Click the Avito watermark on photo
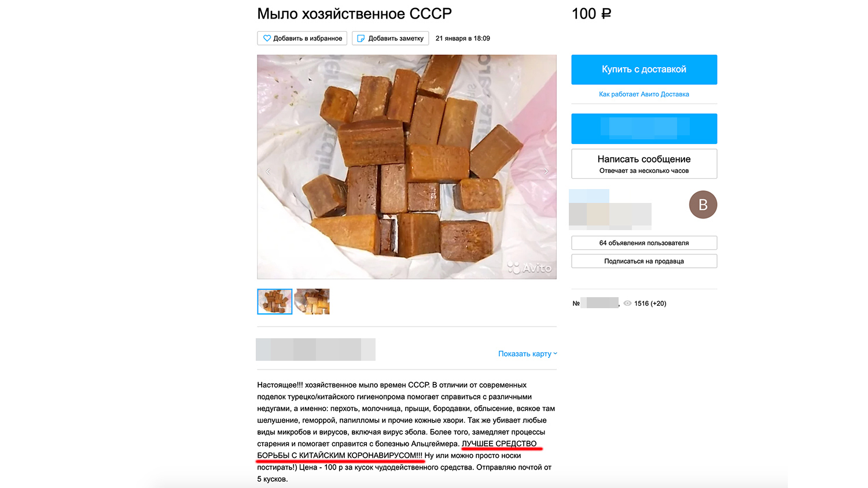The image size is (868, 488). coord(529,268)
